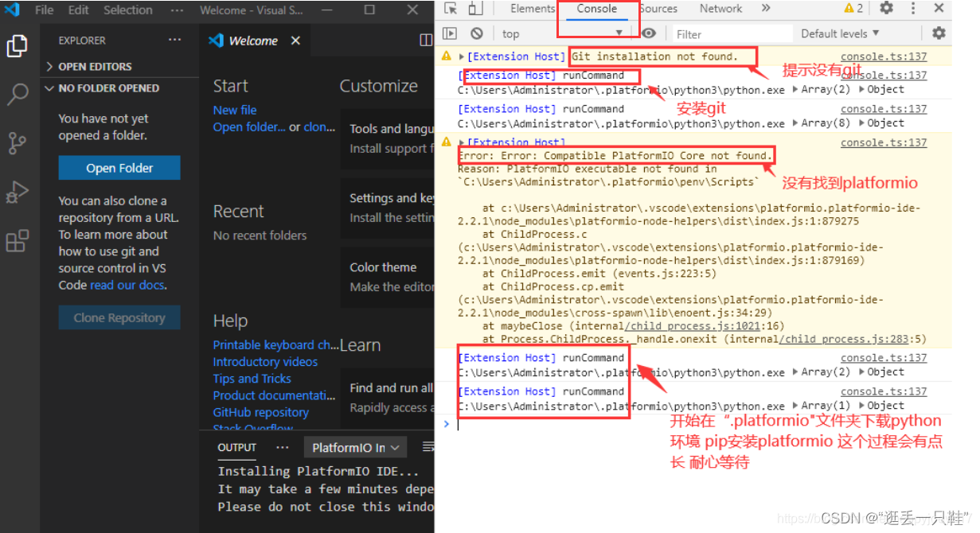Expand the Open Editors section
Image resolution: width=980 pixels, height=533 pixels.
pos(119,66)
